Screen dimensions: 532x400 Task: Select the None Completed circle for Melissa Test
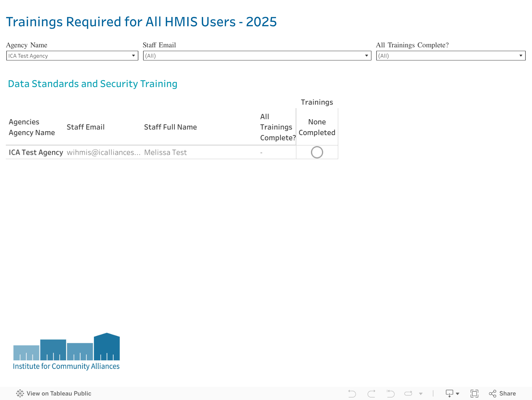(x=317, y=152)
